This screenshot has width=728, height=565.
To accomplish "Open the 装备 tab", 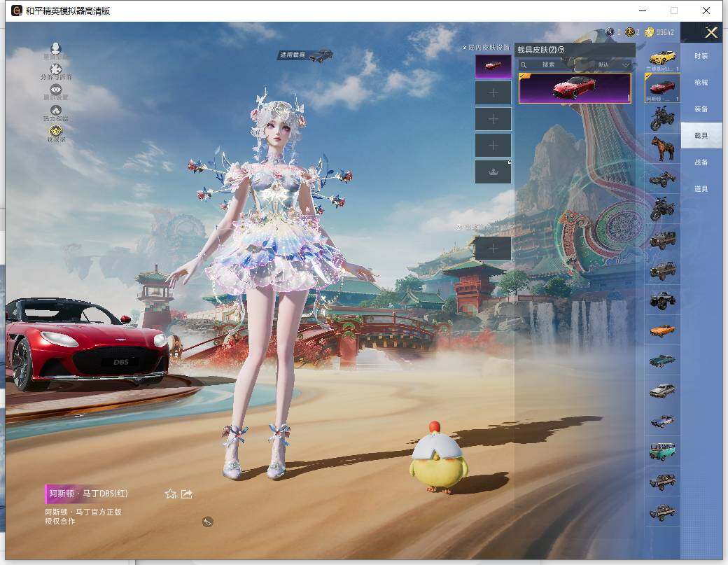I will (701, 109).
